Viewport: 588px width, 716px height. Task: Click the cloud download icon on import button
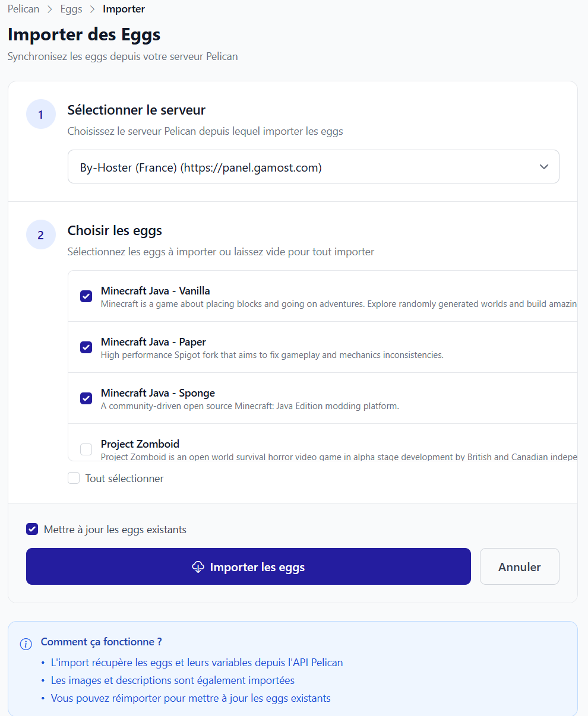pos(198,567)
